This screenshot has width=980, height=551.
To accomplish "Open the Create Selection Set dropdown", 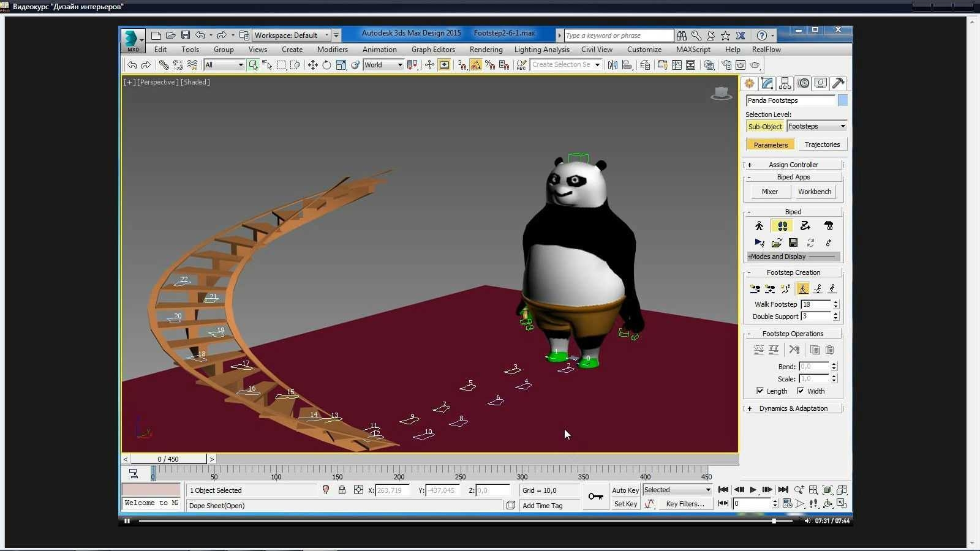I will (x=566, y=64).
